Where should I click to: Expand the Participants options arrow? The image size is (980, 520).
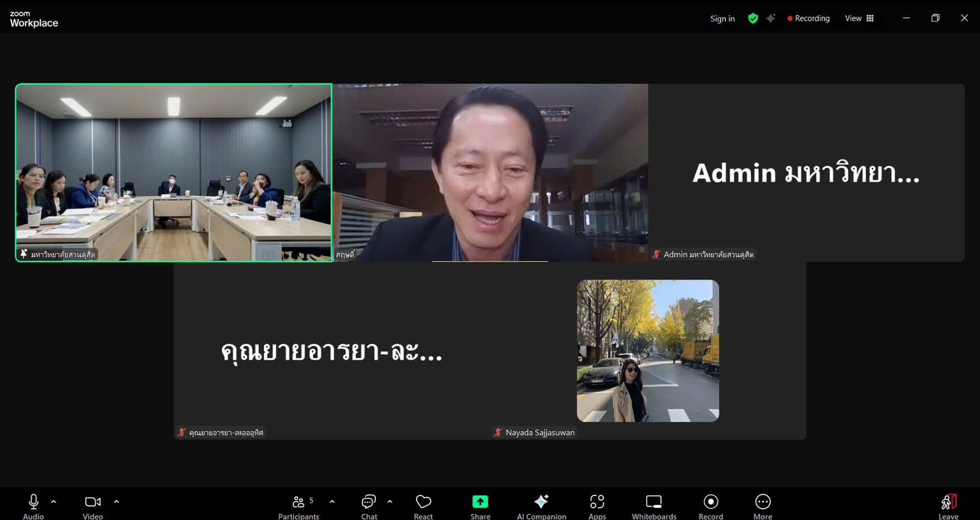(332, 502)
